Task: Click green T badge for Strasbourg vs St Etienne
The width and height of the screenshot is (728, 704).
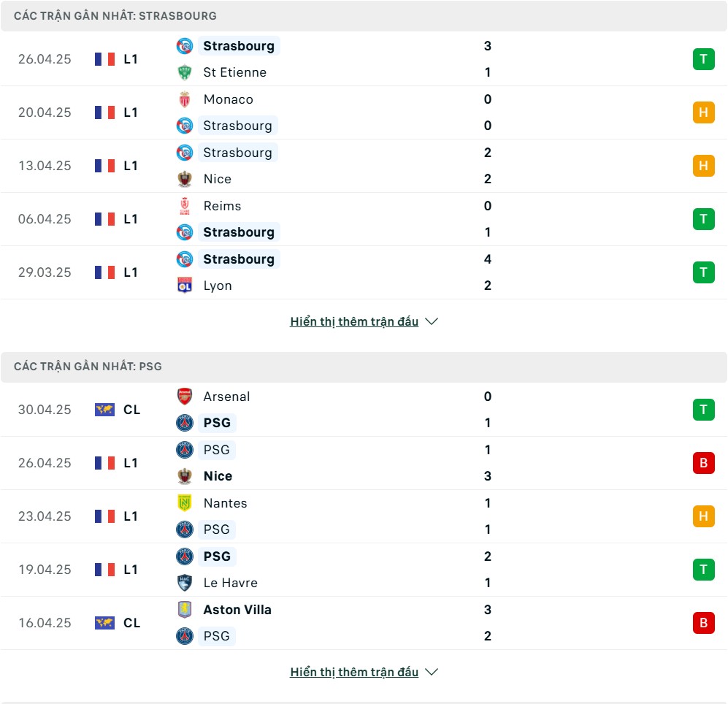Action: tap(703, 59)
